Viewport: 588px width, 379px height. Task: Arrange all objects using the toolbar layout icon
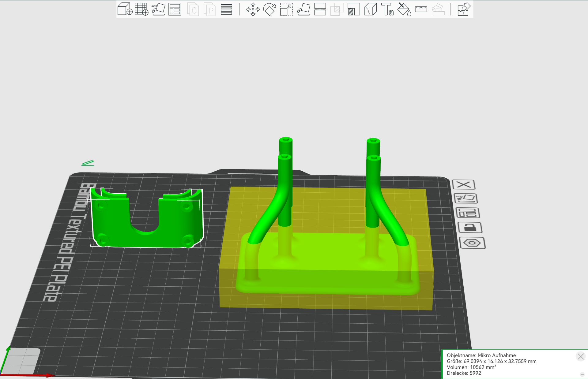tap(175, 9)
